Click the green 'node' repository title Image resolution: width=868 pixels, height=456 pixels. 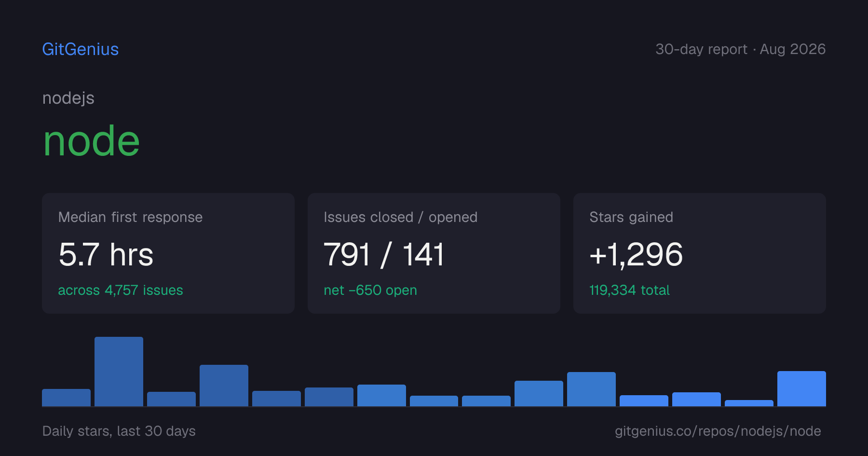[x=92, y=141]
